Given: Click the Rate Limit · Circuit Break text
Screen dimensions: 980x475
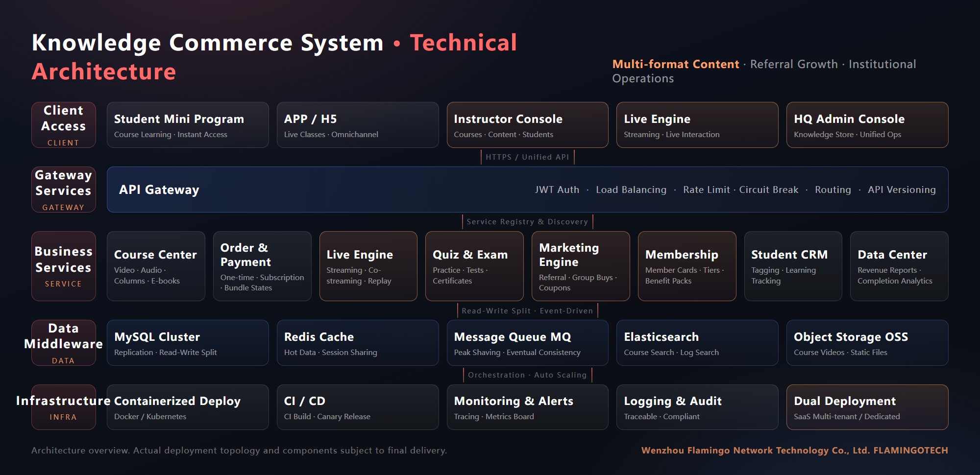Looking at the screenshot, I should pos(741,190).
